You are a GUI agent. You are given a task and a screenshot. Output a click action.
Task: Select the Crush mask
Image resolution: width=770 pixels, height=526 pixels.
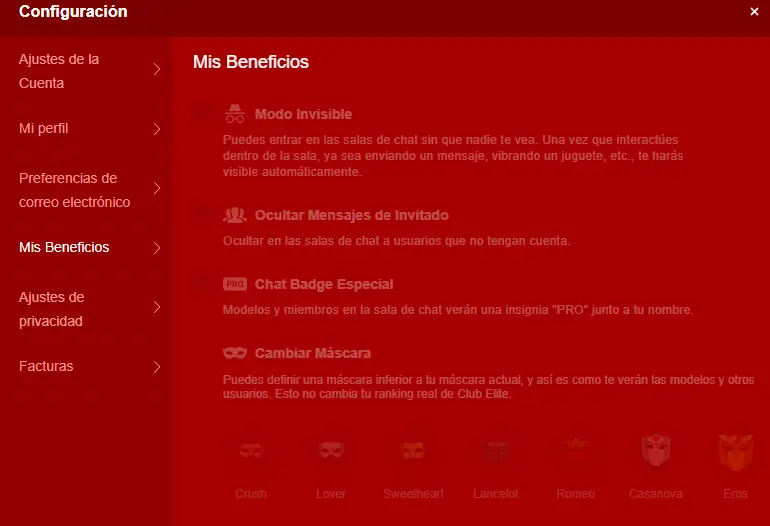(x=251, y=450)
